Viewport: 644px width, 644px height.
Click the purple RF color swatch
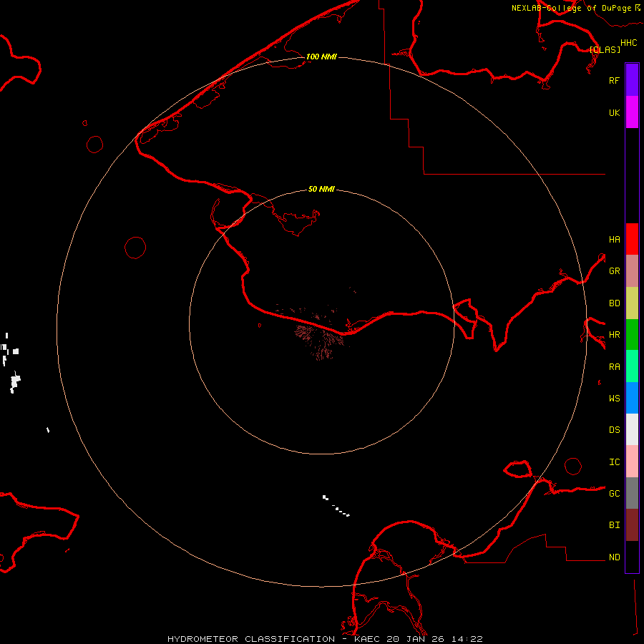(x=632, y=80)
